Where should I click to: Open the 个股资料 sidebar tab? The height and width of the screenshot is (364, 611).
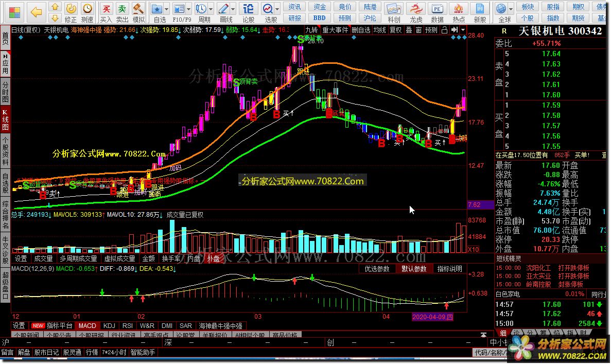[x=5, y=151]
